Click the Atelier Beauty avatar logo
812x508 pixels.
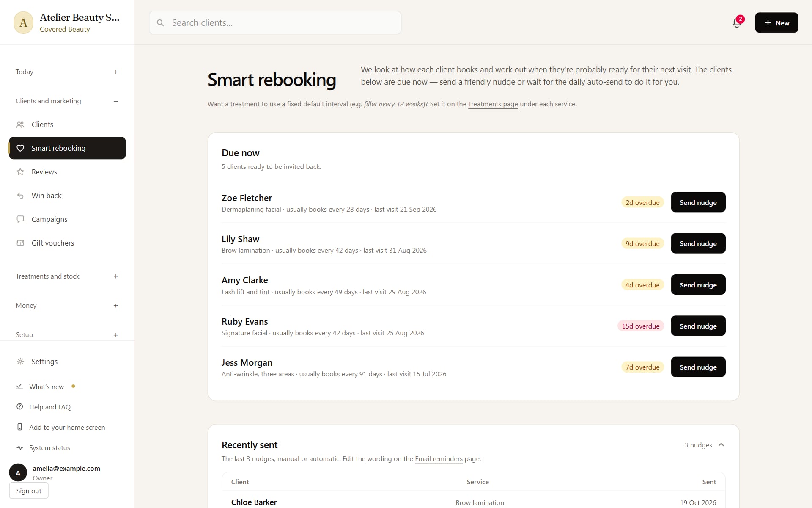pyautogui.click(x=23, y=23)
